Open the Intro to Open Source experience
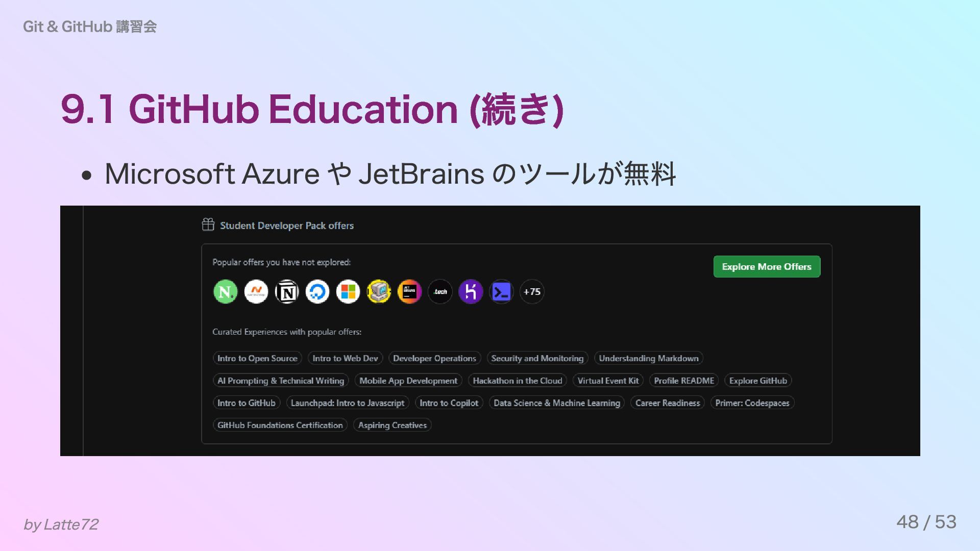Image resolution: width=980 pixels, height=551 pixels. click(257, 358)
